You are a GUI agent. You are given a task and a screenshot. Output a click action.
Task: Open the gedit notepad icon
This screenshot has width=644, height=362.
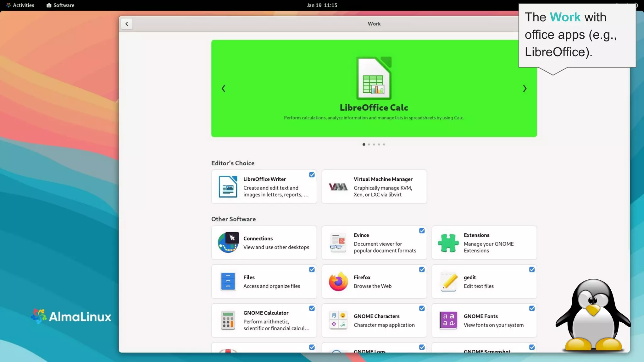(449, 282)
